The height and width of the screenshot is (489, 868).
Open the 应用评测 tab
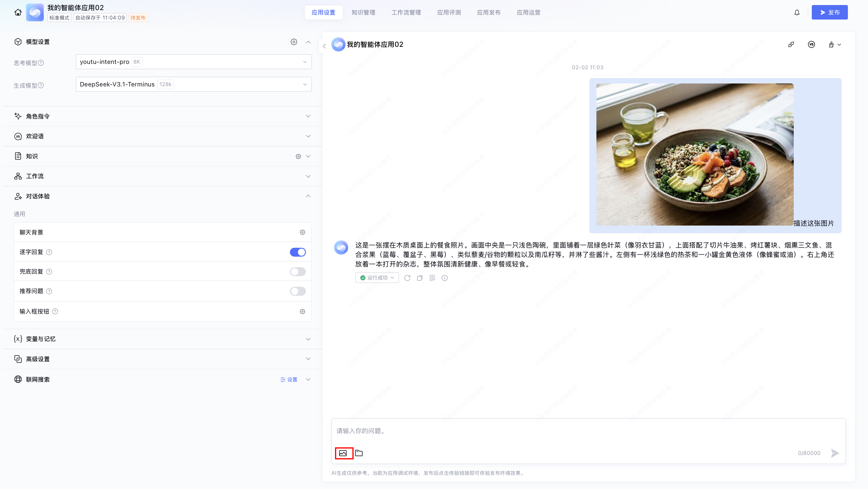[x=448, y=12]
